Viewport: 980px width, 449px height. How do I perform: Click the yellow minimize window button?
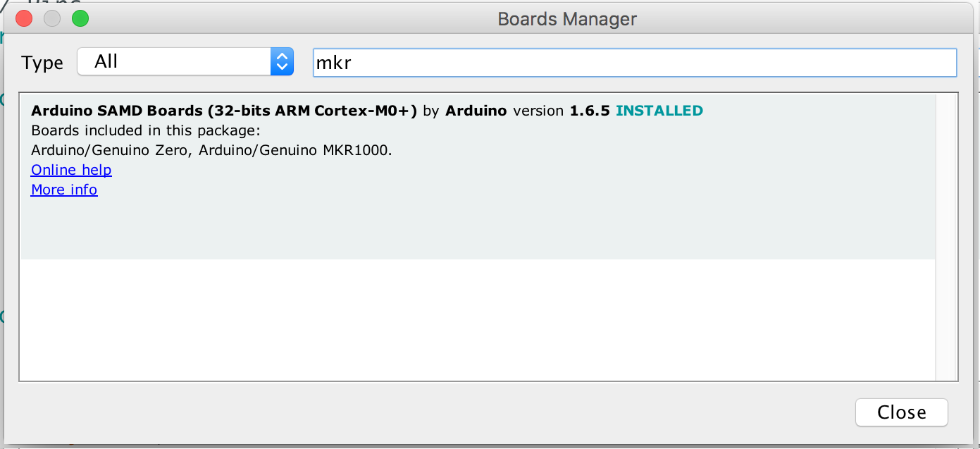[x=51, y=18]
